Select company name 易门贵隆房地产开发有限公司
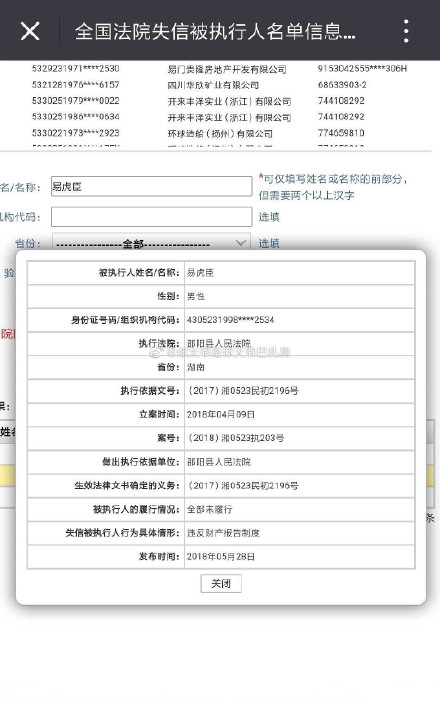The image size is (440, 703). [x=227, y=69]
